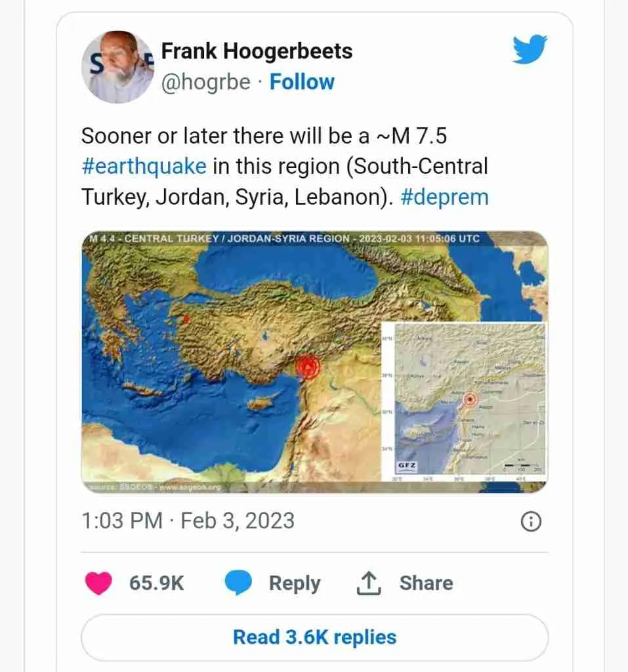Image resolution: width=628 pixels, height=672 pixels.
Task: Click the 65.9K likes count
Action: [156, 583]
